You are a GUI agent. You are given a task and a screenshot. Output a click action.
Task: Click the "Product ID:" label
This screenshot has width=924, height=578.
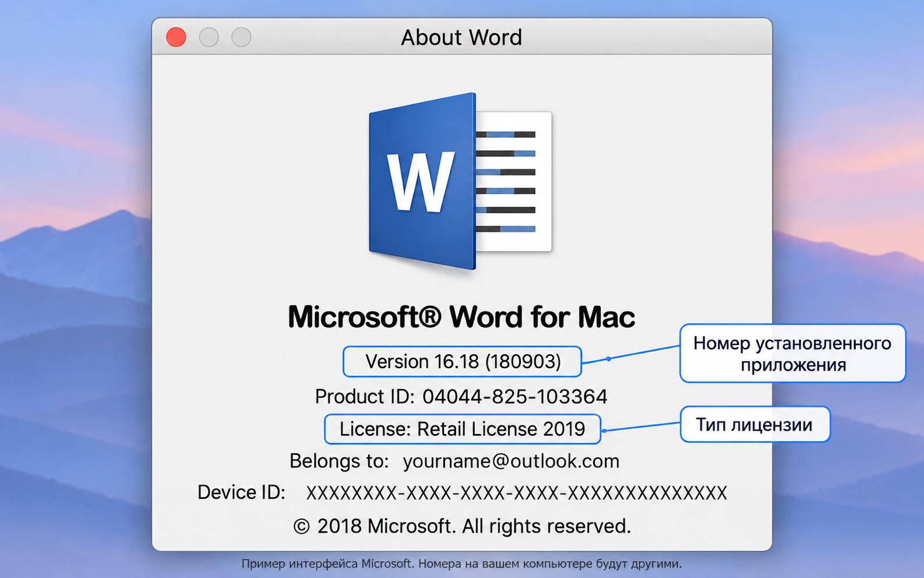tap(365, 397)
